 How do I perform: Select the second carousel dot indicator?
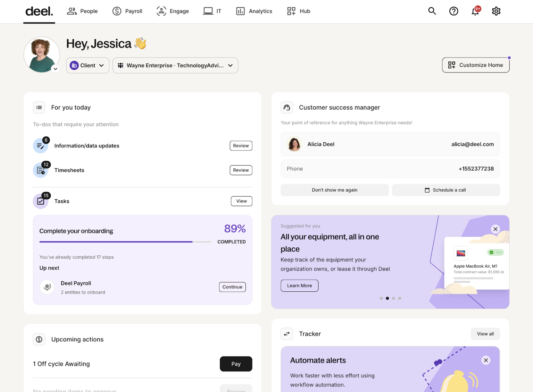click(387, 298)
